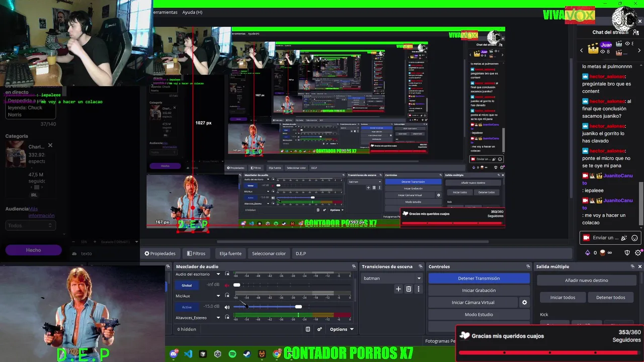This screenshot has width=644, height=362.
Task: Open Visual Studio Code from the taskbar
Action: click(188, 354)
